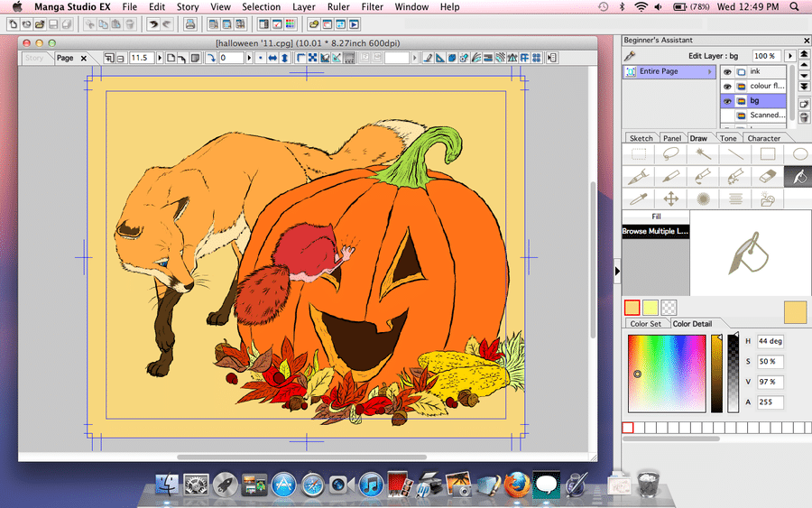This screenshot has width=812, height=508.
Task: Move layer to bottom with double-down arrow
Action: click(804, 87)
